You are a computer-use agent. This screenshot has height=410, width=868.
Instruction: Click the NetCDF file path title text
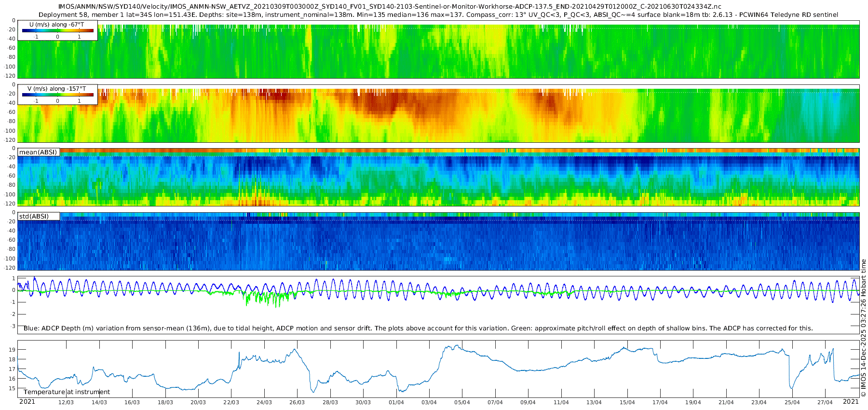[x=390, y=7]
